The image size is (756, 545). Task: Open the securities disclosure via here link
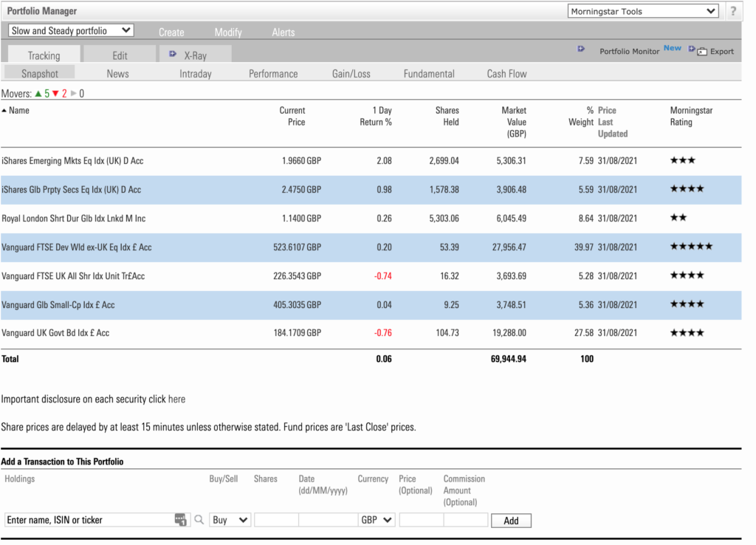click(176, 399)
